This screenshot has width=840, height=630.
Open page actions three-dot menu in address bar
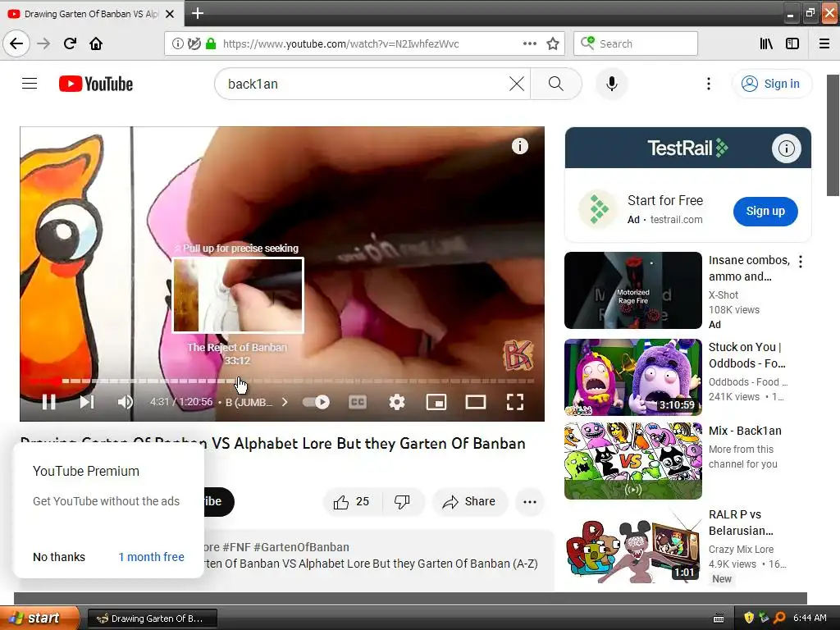(x=530, y=43)
